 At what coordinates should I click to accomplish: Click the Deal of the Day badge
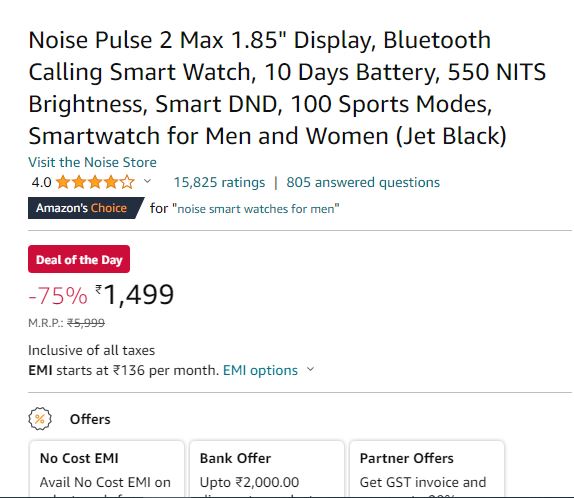click(79, 259)
